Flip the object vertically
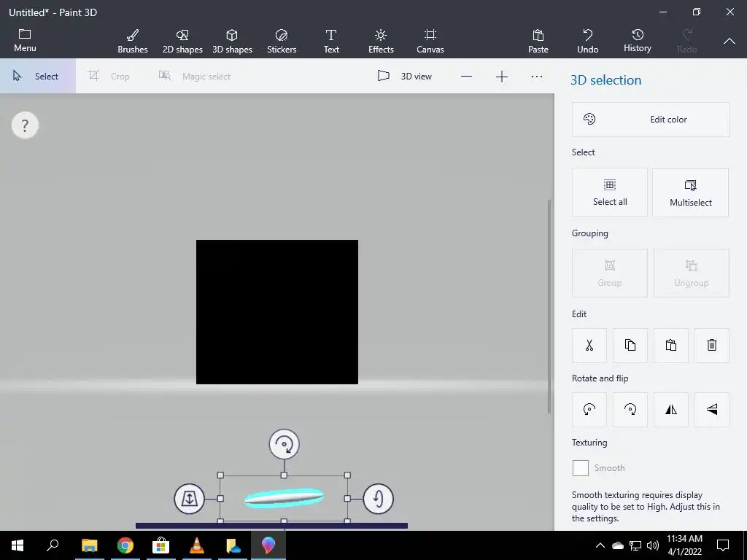The height and width of the screenshot is (560, 747). [x=712, y=410]
